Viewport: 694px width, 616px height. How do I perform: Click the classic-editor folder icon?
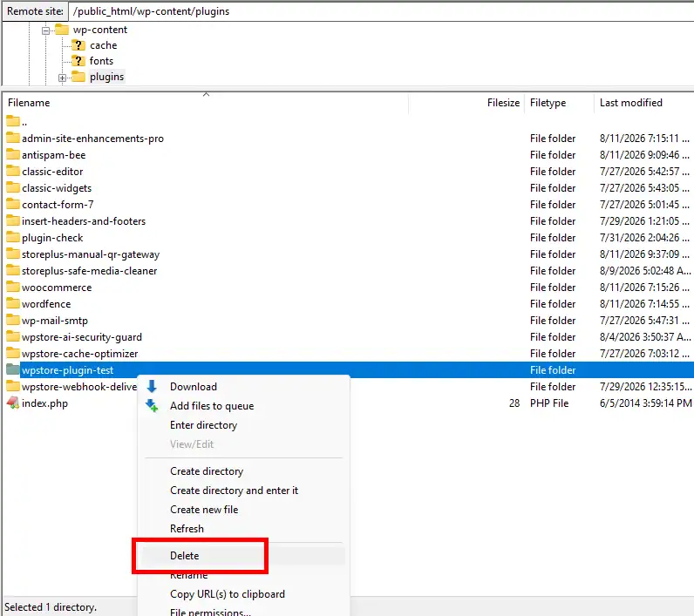pos(13,171)
